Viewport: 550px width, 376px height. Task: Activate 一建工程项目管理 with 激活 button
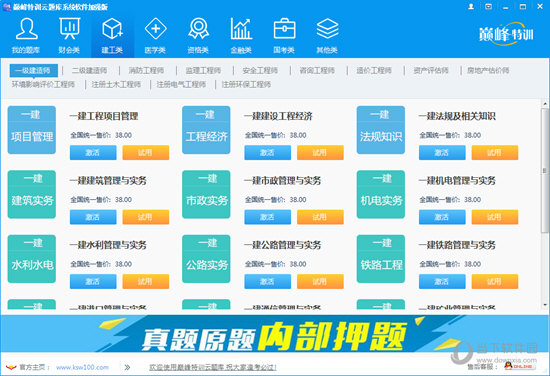[x=93, y=153]
